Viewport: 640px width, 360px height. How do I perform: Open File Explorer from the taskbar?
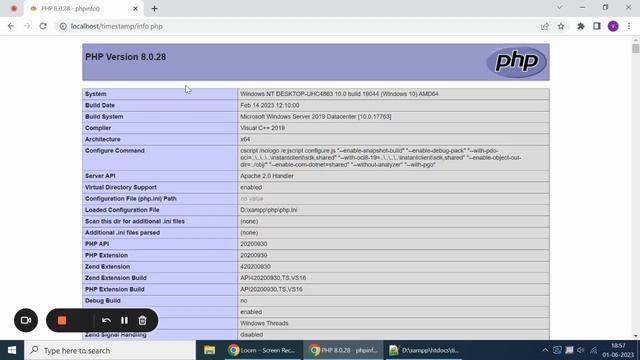[x=210, y=350]
